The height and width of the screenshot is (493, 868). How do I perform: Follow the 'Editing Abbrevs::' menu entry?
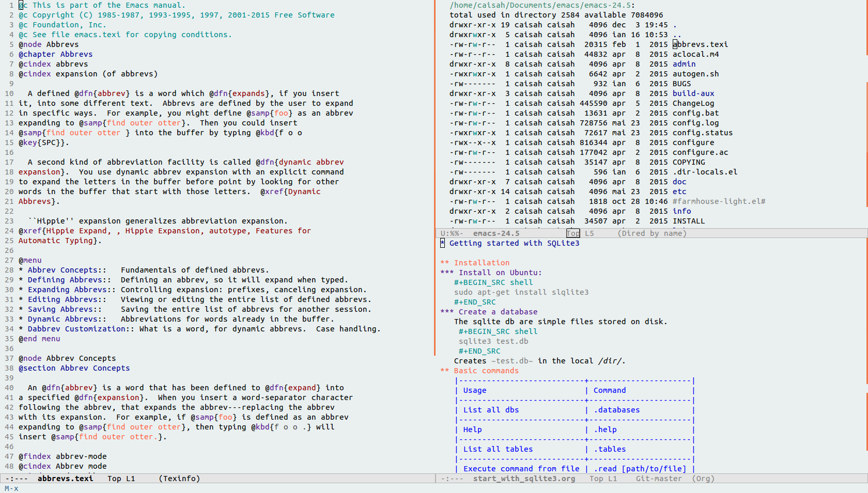tap(67, 299)
